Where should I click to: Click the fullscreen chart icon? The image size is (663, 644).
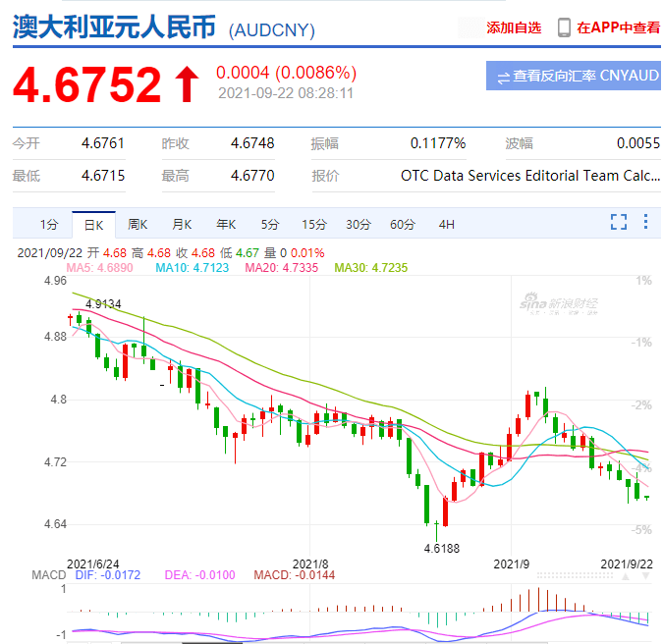pyautogui.click(x=619, y=222)
